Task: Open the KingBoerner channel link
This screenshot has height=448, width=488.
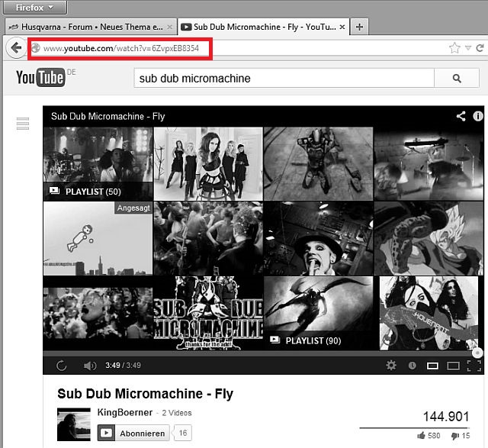Action: point(125,412)
